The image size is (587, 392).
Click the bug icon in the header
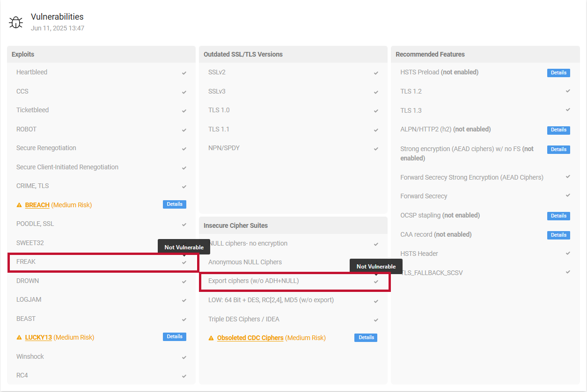coord(15,22)
